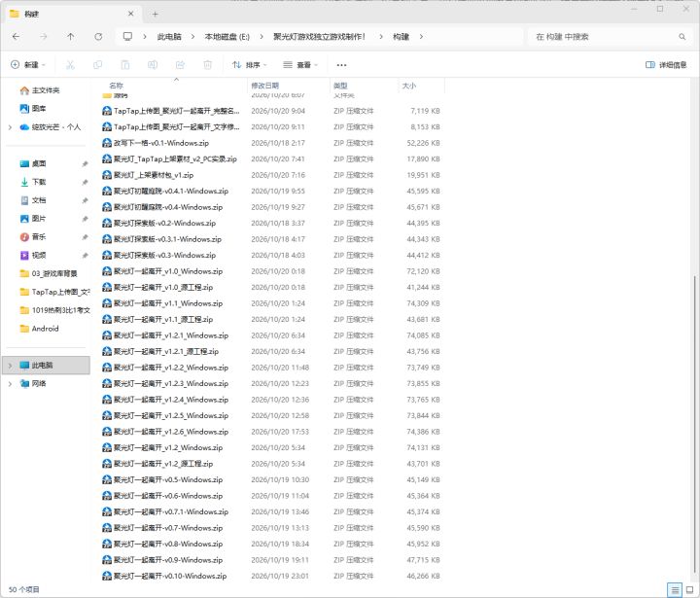Open the three-dot See more menu

coord(341,65)
